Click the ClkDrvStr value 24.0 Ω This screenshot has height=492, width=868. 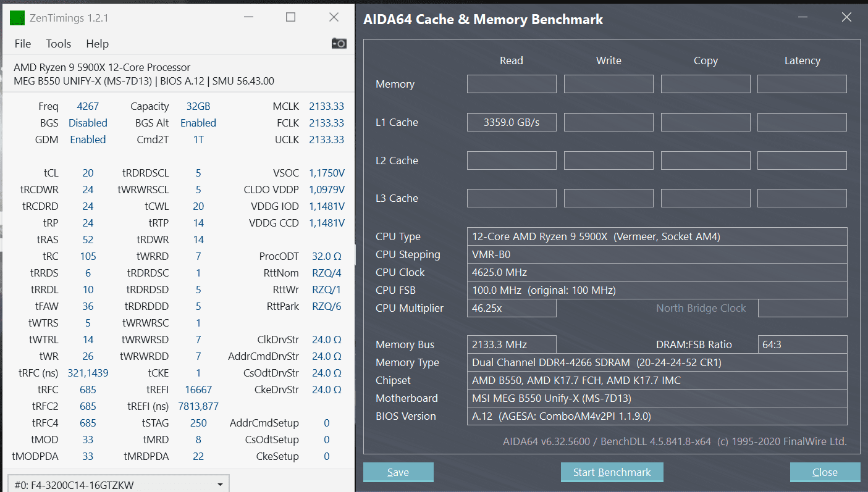click(x=327, y=340)
